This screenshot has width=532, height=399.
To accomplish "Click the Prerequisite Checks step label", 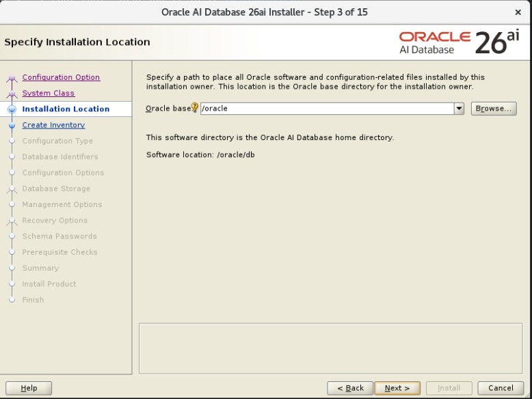I will pos(59,252).
